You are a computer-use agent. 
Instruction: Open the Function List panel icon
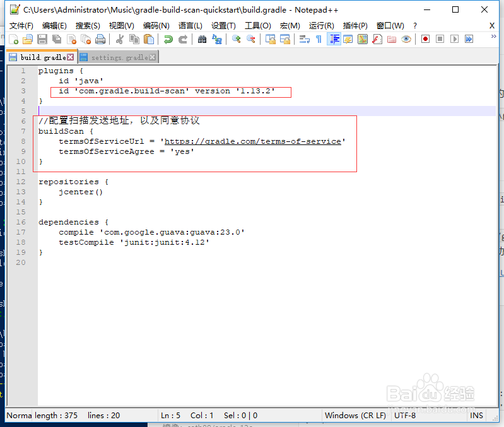(377, 39)
